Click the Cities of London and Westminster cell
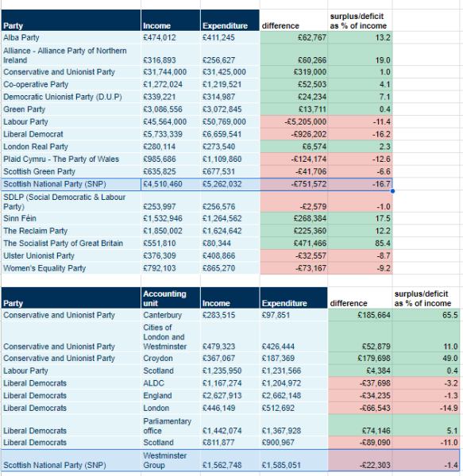Screen dimensions: 463x476 pyautogui.click(x=171, y=336)
